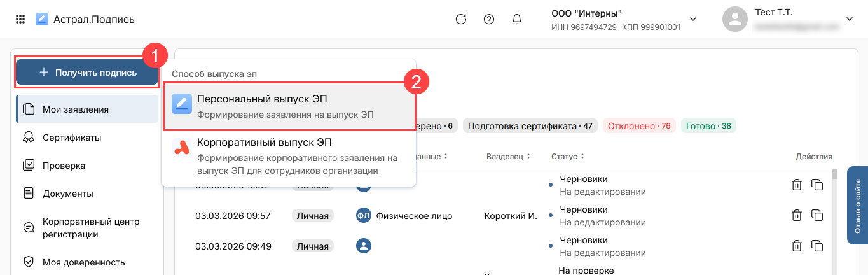Open the help question mark icon
Viewport: 868px width, 275px height.
(489, 19)
